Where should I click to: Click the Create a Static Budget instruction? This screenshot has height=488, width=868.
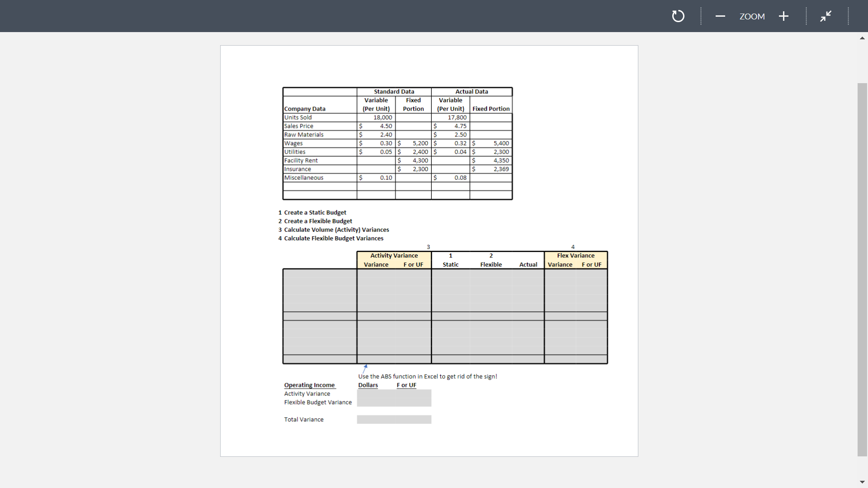point(315,212)
